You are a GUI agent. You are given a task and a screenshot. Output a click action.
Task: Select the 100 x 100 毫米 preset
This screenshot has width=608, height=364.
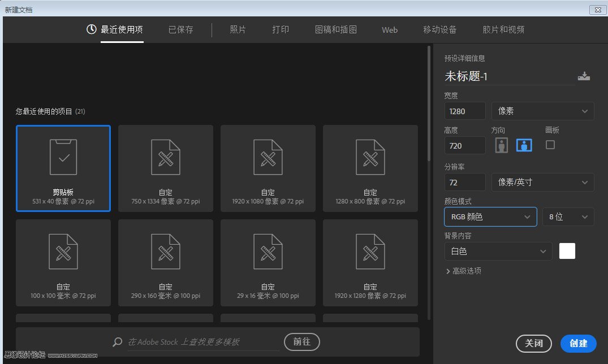pyautogui.click(x=63, y=262)
